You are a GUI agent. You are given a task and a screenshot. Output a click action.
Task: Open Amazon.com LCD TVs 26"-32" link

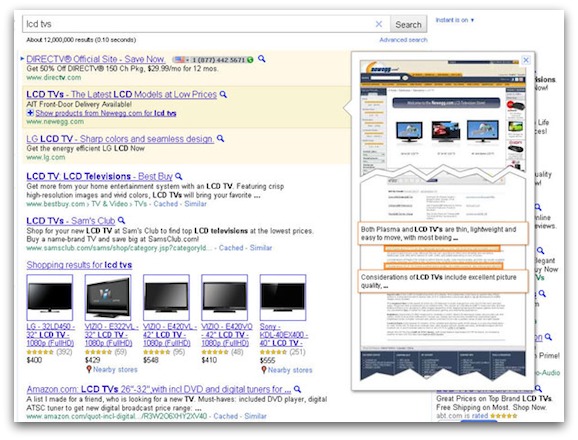(x=159, y=389)
